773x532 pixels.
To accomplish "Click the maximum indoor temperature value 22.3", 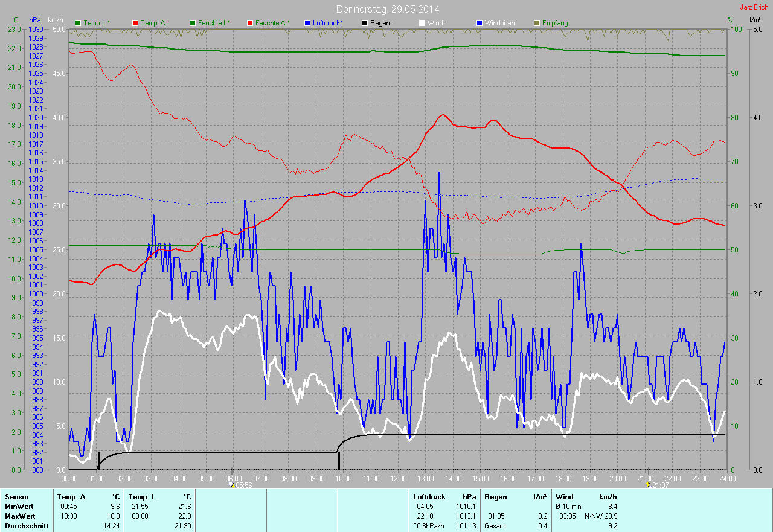I will tap(184, 516).
